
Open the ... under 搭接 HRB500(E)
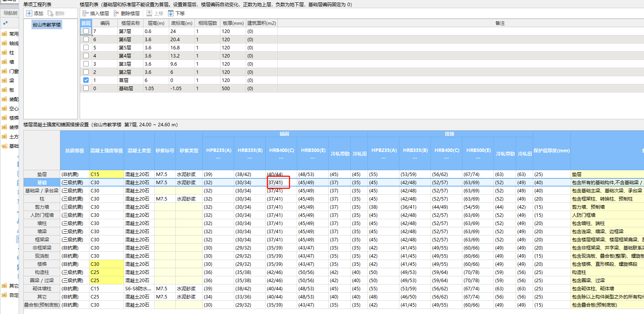click(478, 159)
